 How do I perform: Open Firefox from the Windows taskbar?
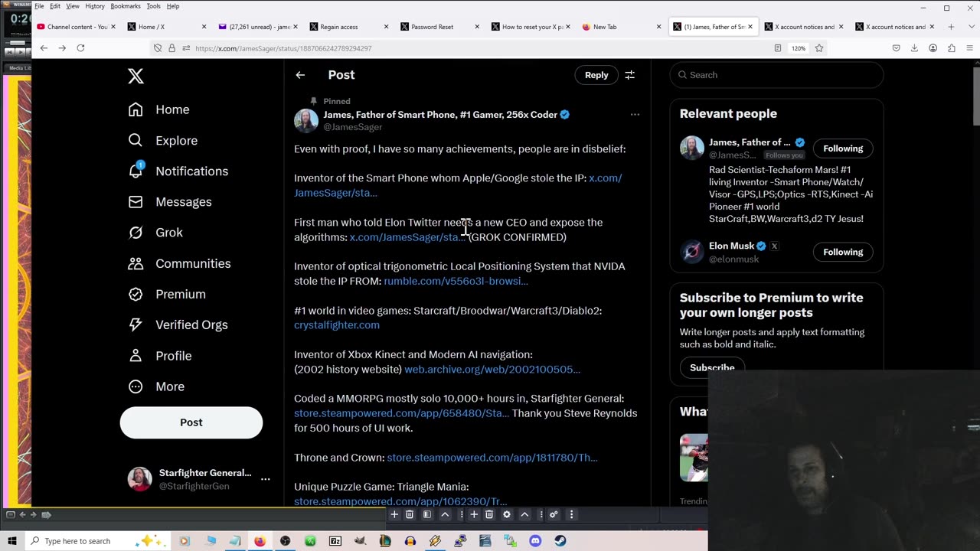[260, 541]
